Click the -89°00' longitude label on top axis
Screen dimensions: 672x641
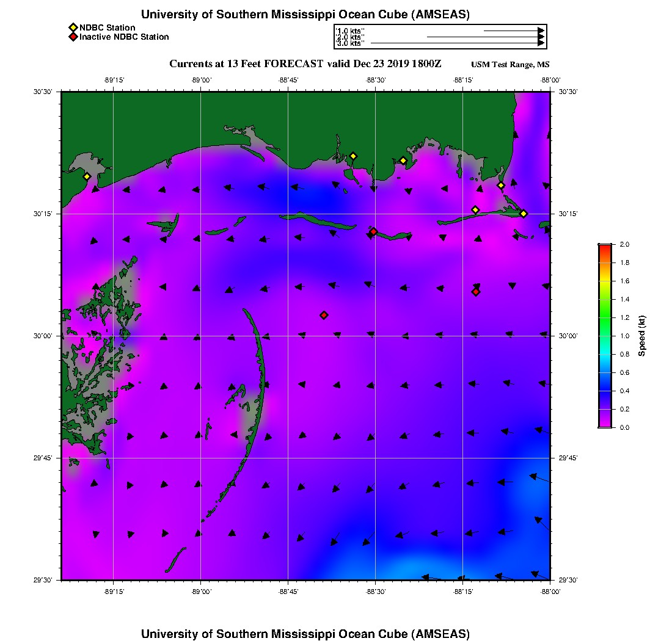tap(201, 80)
